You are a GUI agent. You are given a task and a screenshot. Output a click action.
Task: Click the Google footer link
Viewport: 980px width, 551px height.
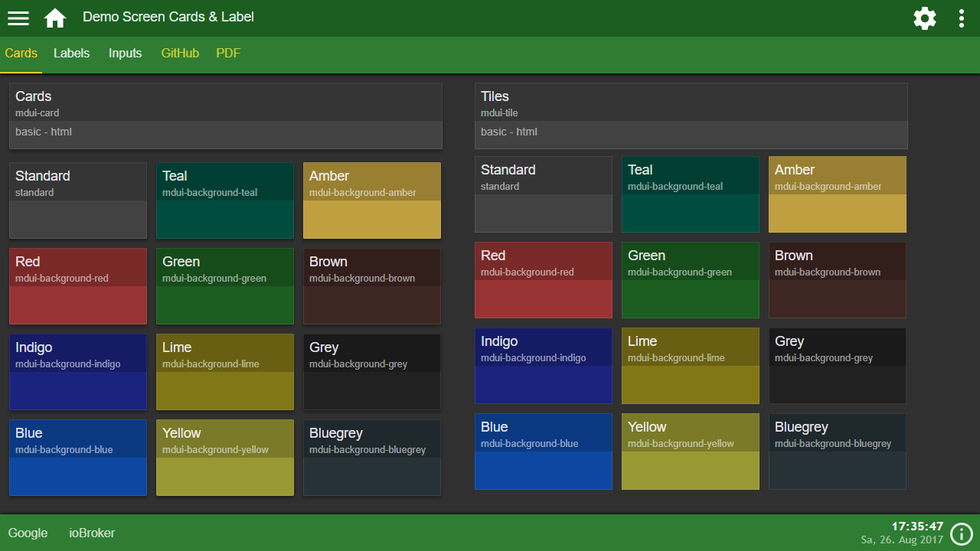28,533
